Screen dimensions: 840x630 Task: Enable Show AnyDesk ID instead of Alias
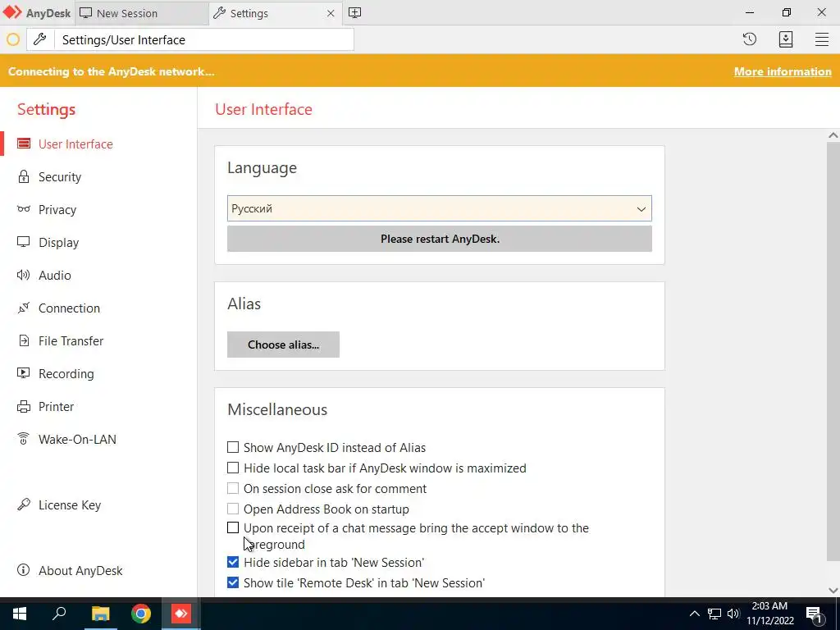[232, 447]
